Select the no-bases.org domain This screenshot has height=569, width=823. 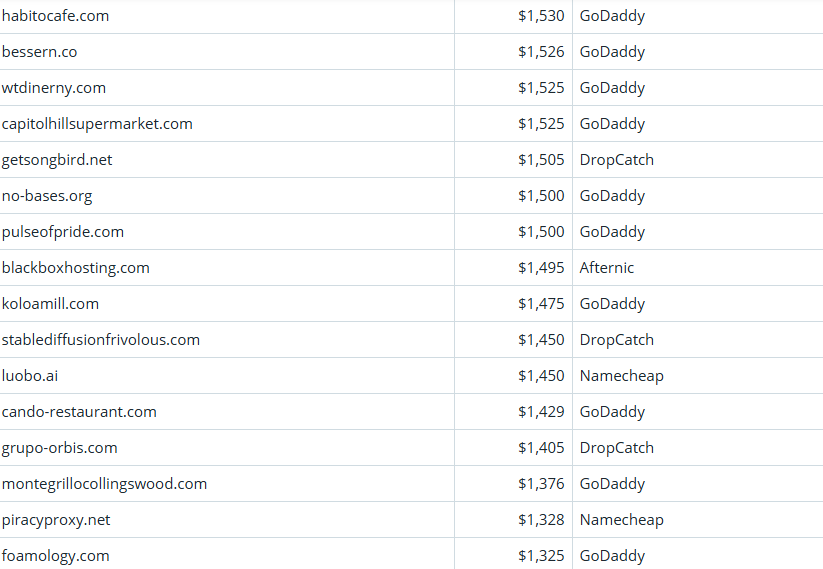(x=47, y=196)
